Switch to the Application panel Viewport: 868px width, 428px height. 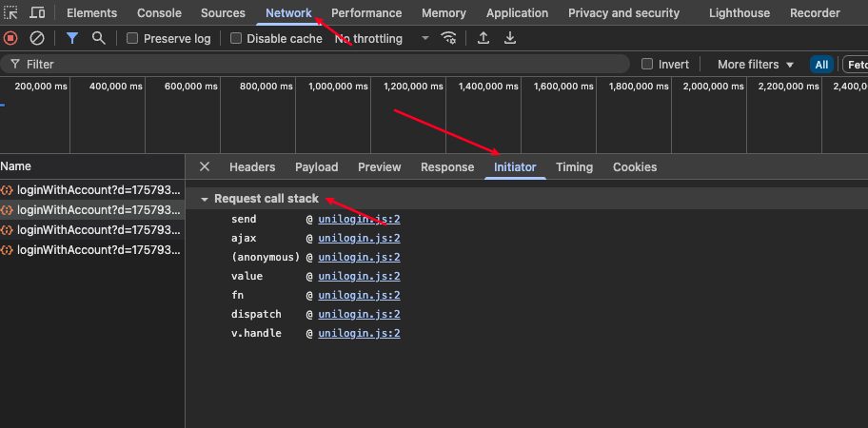(x=517, y=12)
